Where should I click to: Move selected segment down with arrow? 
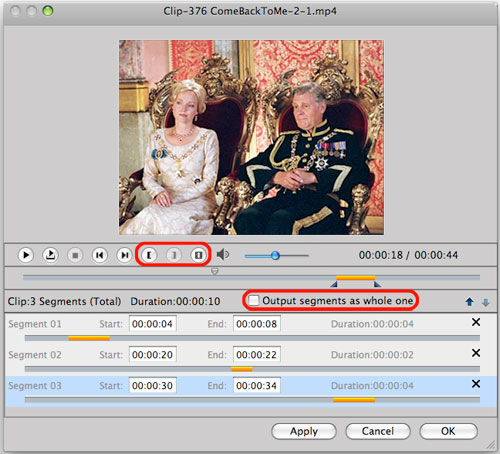[485, 302]
